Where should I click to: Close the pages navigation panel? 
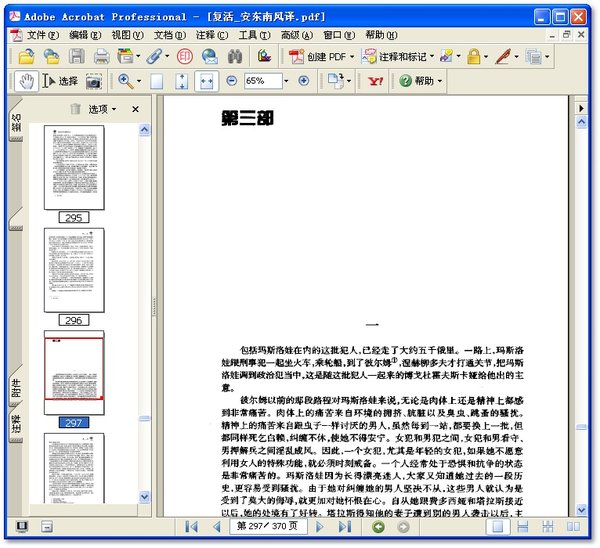tap(135, 109)
